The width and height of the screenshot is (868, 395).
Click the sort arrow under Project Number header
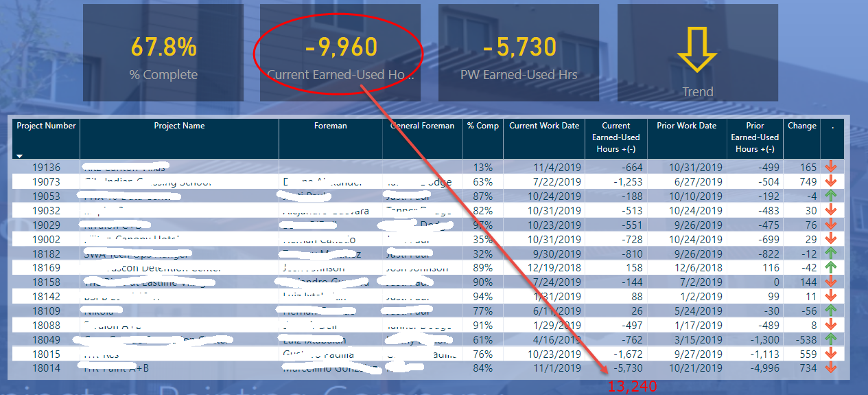[x=19, y=156]
